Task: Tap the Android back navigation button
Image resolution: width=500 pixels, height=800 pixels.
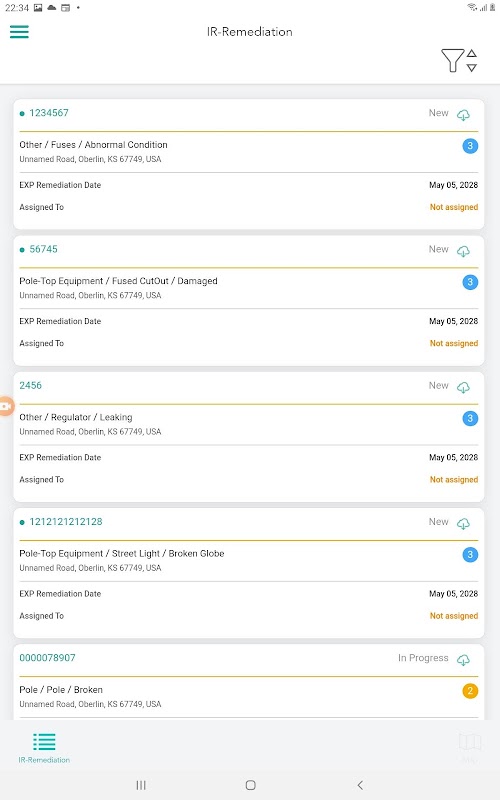Action: (x=360, y=785)
